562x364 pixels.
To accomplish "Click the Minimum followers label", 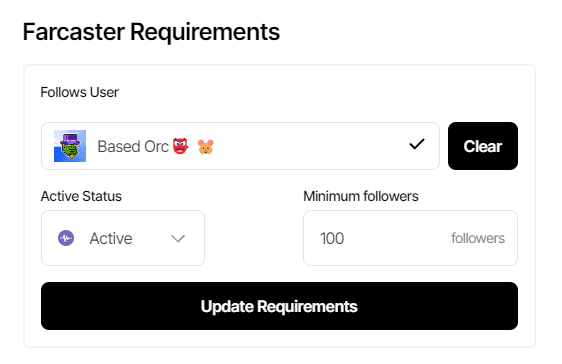I will pyautogui.click(x=361, y=196).
